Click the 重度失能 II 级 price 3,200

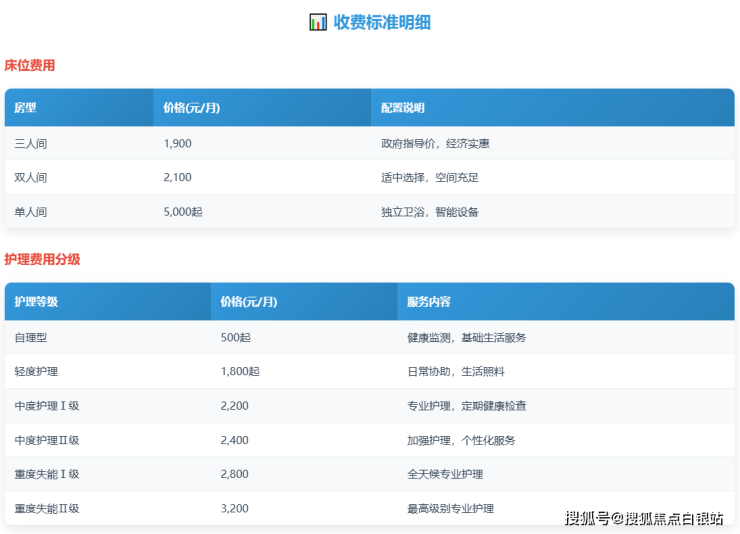234,508
